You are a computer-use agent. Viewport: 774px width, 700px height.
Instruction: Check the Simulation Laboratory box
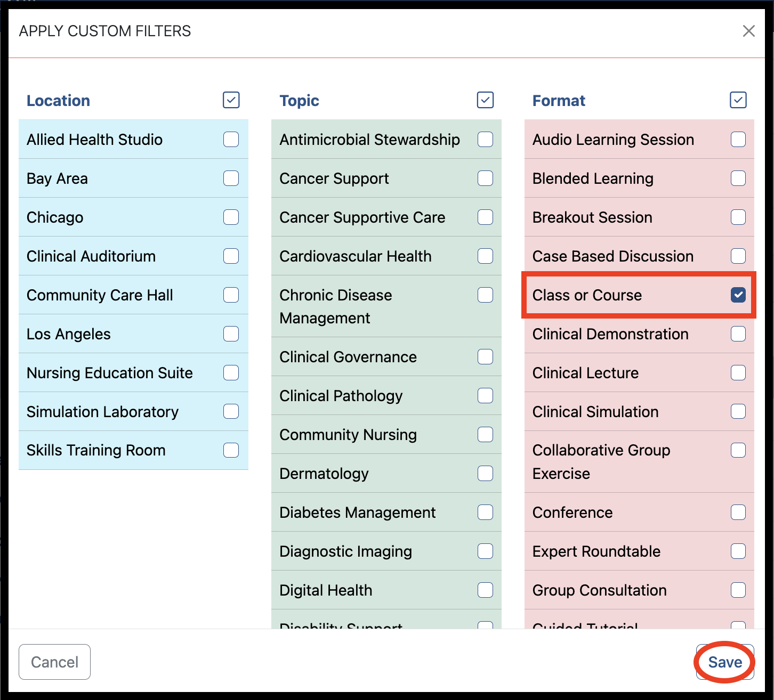231,412
